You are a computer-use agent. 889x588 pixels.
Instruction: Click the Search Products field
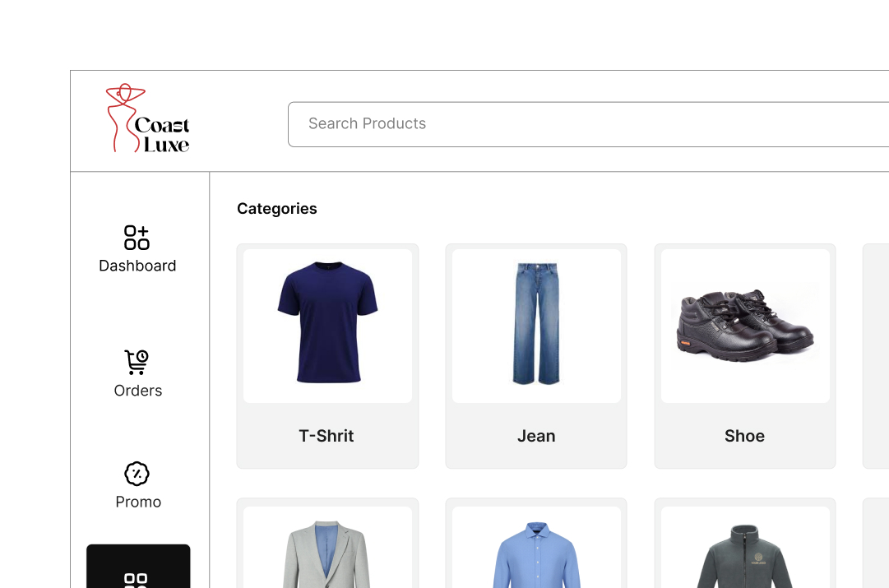pos(588,124)
